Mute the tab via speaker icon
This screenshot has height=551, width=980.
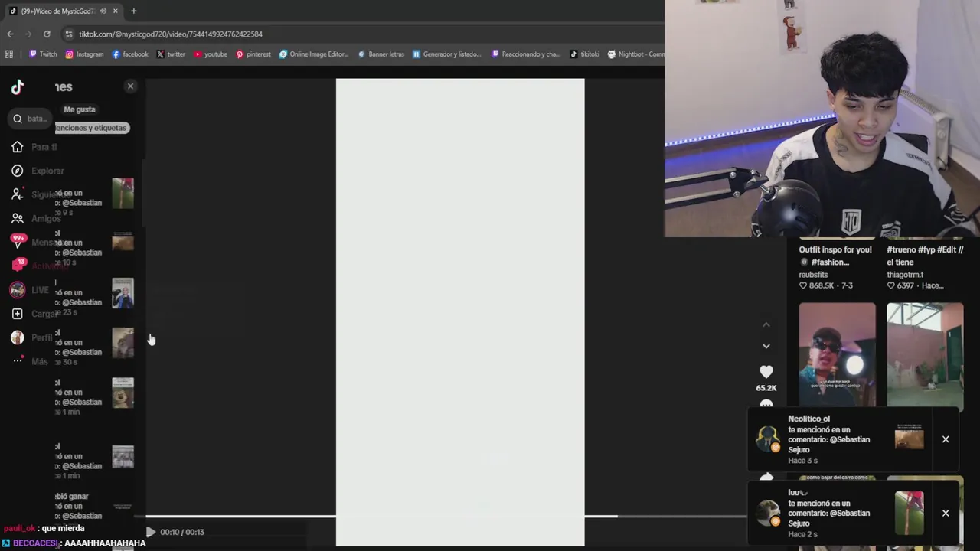(103, 11)
